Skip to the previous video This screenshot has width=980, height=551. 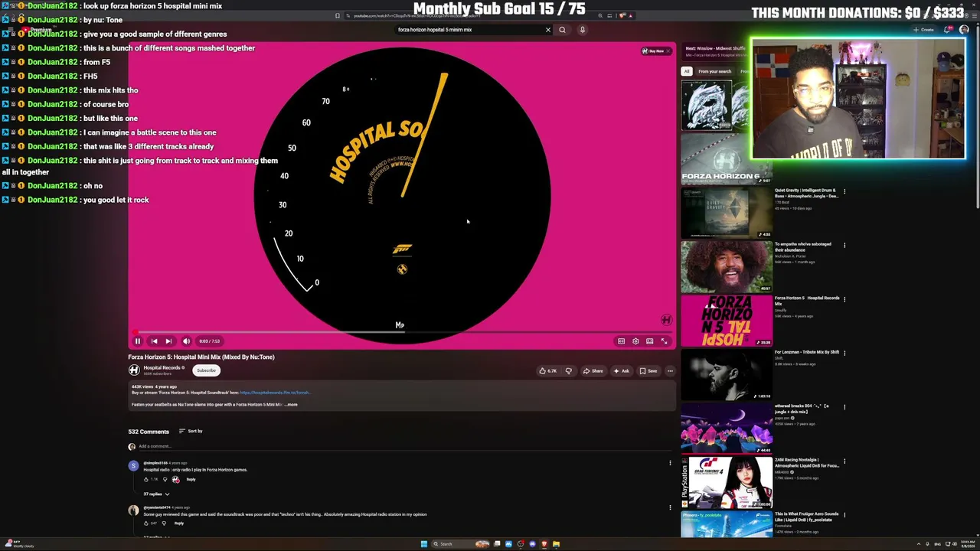(x=154, y=341)
